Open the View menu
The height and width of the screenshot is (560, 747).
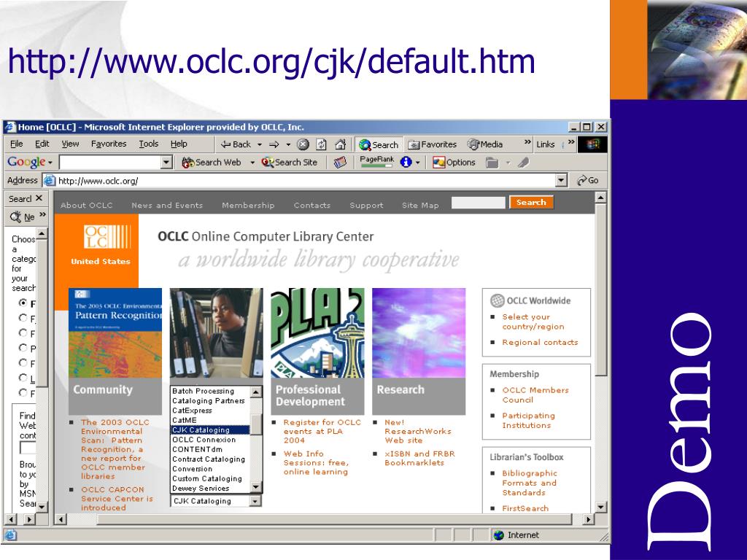pos(70,144)
